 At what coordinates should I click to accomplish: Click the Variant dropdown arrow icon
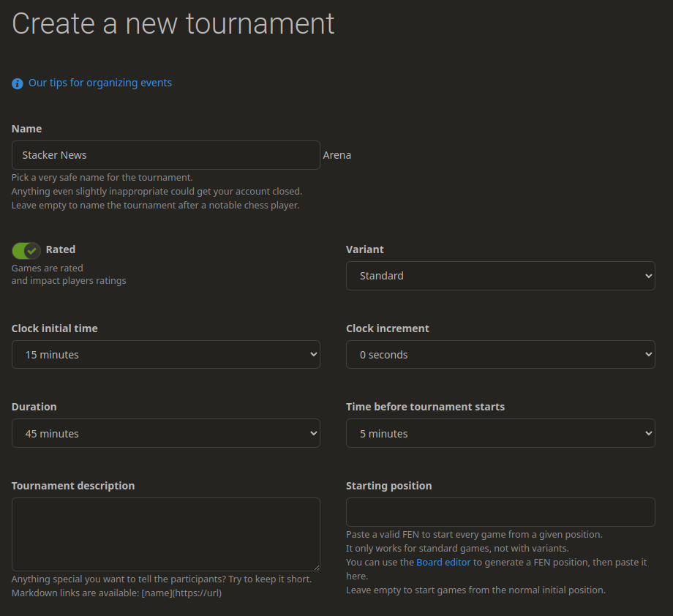click(x=647, y=276)
